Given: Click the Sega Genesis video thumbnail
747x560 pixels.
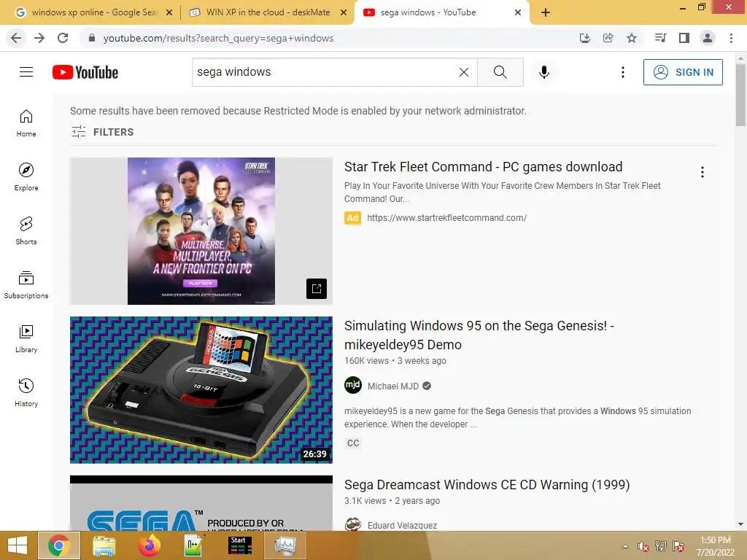Looking at the screenshot, I should click(x=201, y=389).
